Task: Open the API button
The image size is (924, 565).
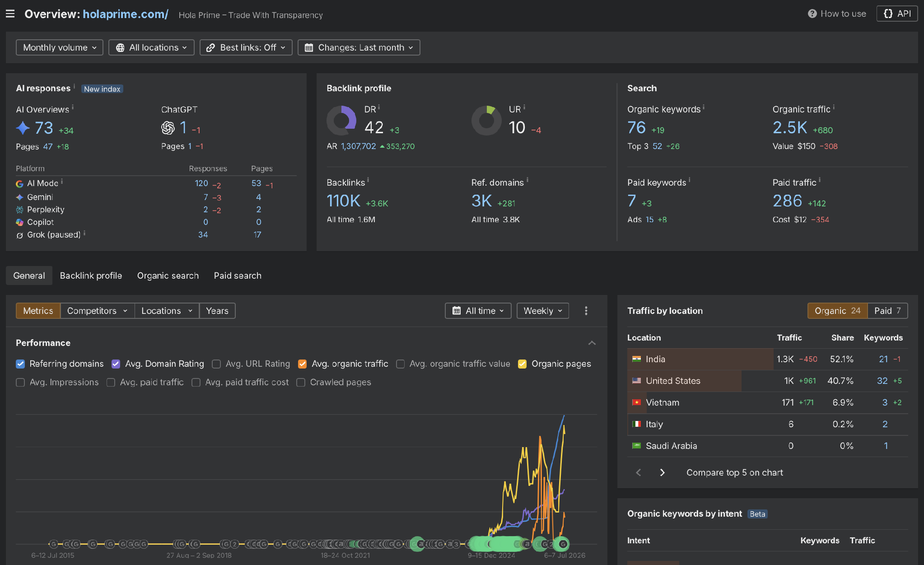Action: tap(897, 14)
